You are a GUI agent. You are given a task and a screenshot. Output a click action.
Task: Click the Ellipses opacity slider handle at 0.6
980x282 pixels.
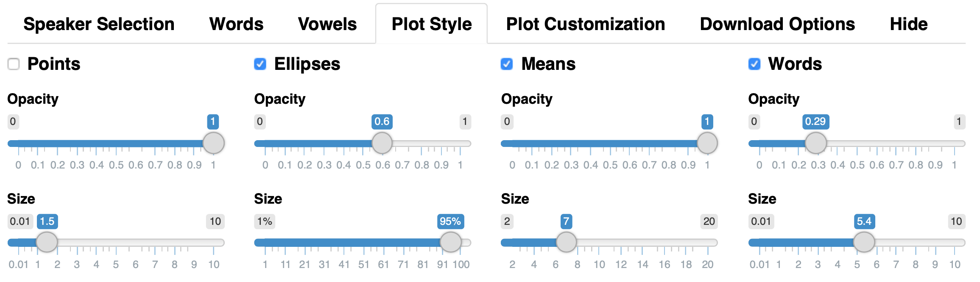382,143
